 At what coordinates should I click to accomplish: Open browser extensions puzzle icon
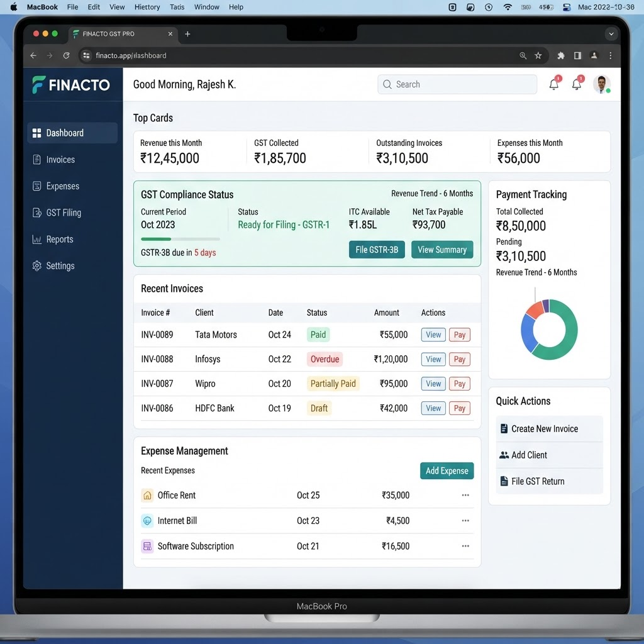[560, 55]
